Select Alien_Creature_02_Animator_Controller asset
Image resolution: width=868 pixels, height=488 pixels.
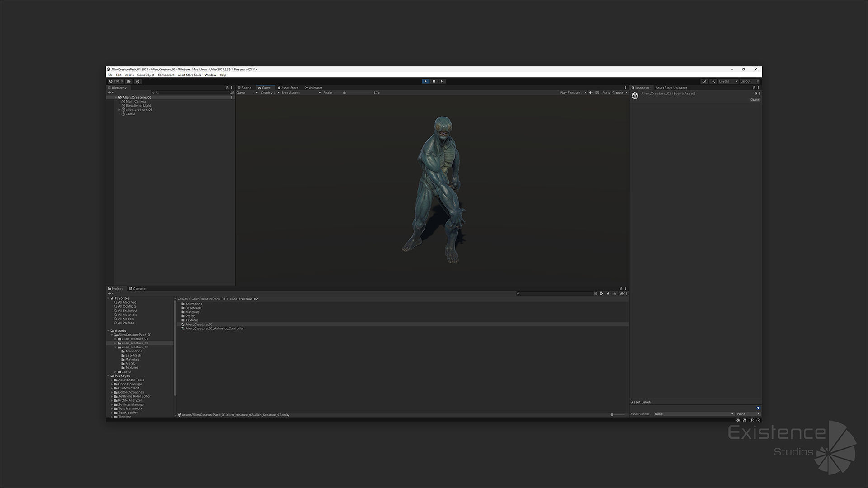coord(214,328)
